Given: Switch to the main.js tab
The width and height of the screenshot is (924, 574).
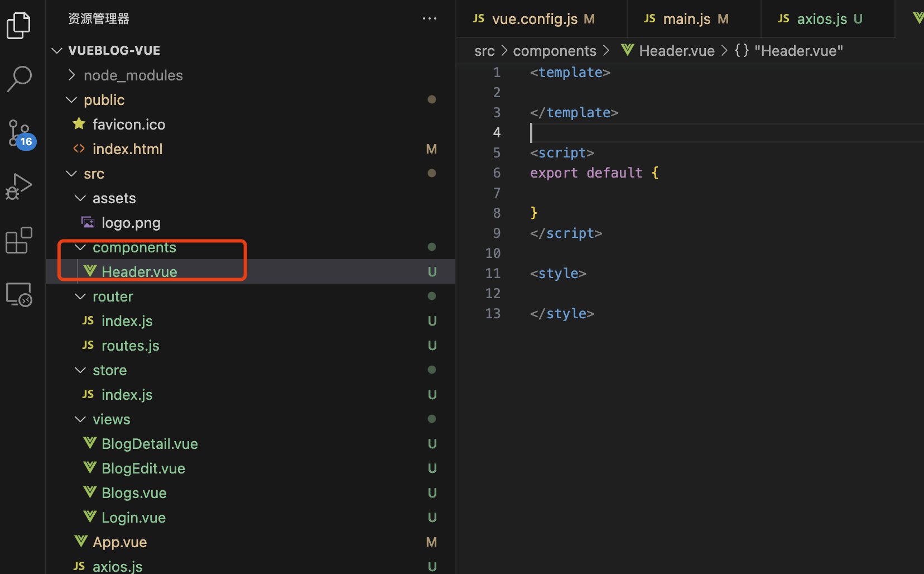Looking at the screenshot, I should click(x=687, y=19).
